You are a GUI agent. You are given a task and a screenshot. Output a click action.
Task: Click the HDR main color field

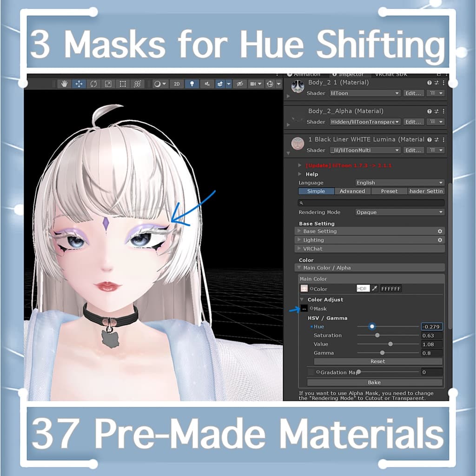point(363,289)
